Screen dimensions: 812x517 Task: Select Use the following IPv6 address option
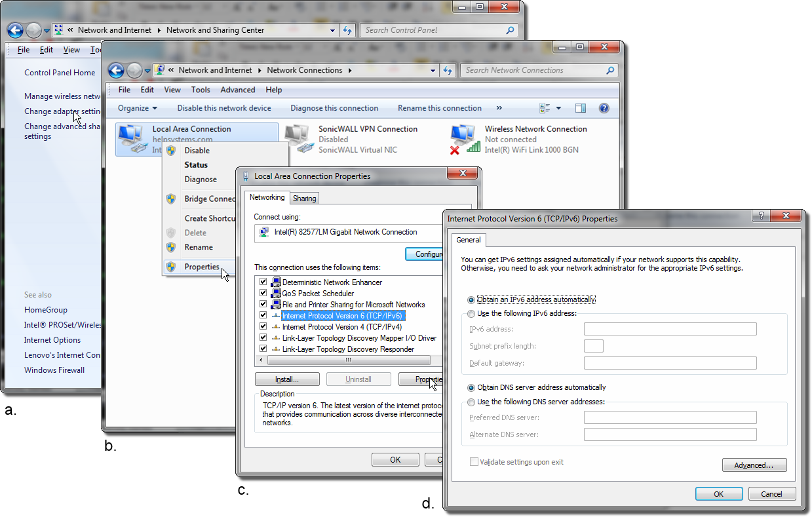pos(471,314)
